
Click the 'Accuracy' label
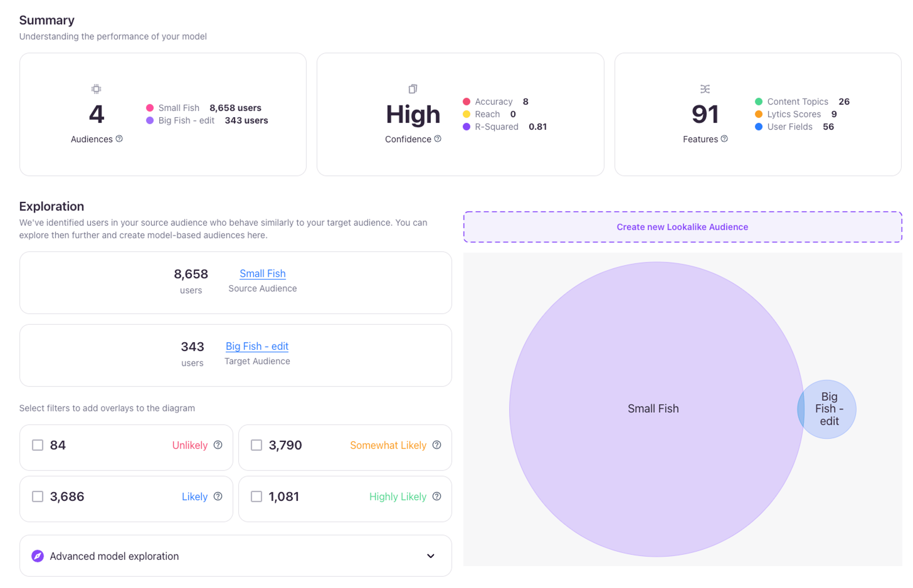tap(494, 102)
